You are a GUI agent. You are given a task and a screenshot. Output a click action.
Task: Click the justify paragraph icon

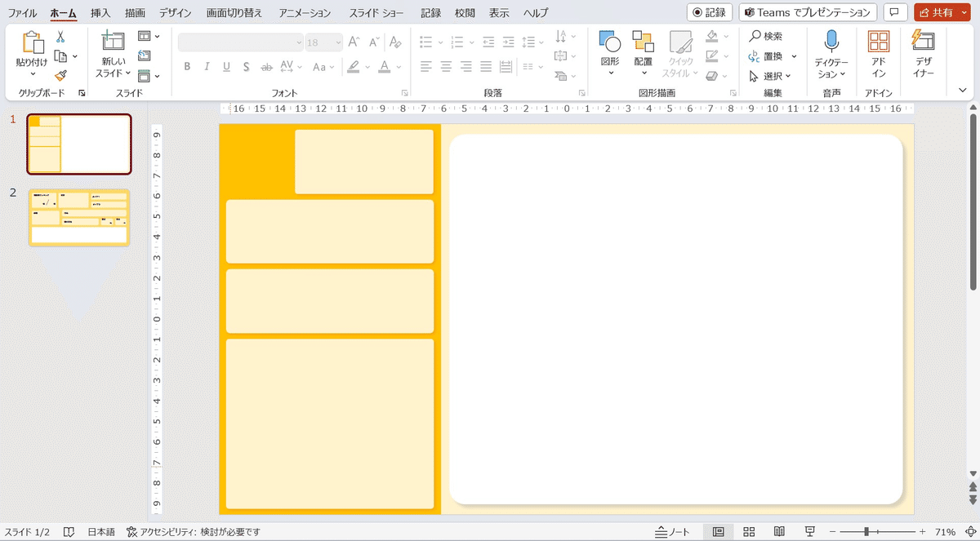pyautogui.click(x=486, y=67)
